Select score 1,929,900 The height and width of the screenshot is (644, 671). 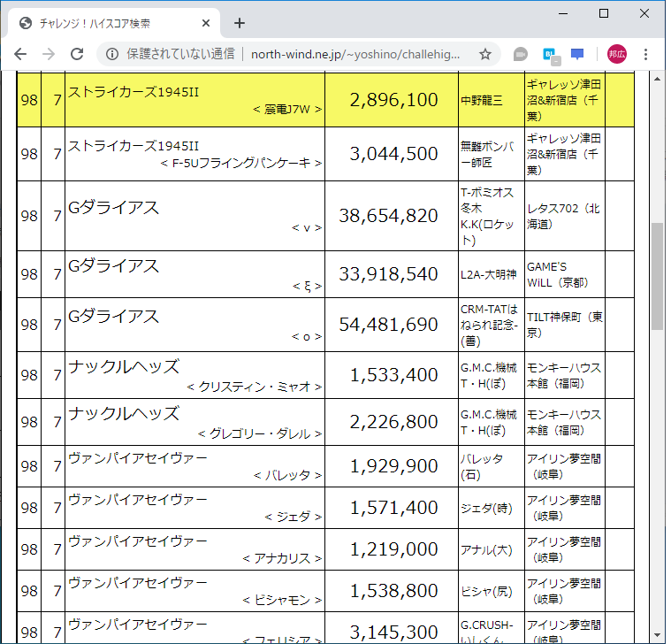point(393,466)
